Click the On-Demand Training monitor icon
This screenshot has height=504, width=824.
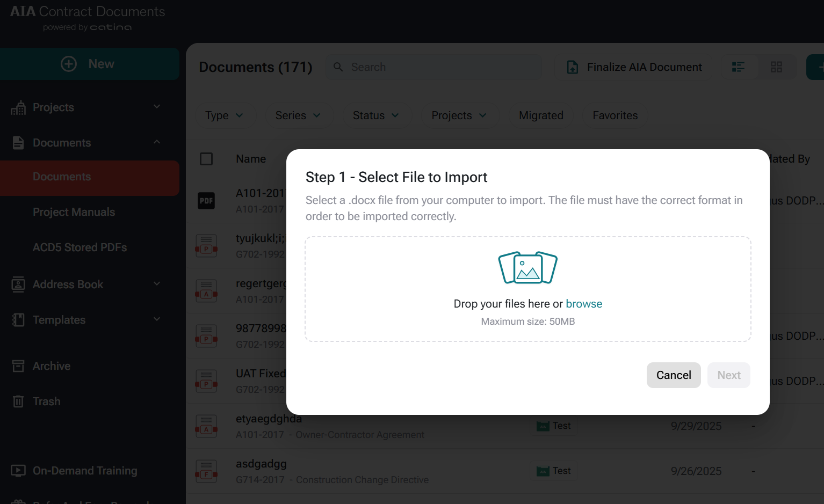(x=18, y=471)
